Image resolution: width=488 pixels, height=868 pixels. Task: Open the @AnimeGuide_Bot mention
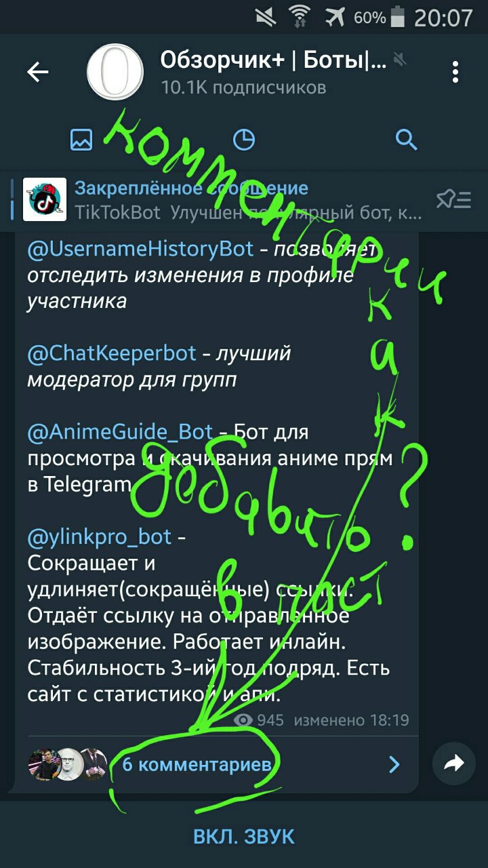(120, 432)
